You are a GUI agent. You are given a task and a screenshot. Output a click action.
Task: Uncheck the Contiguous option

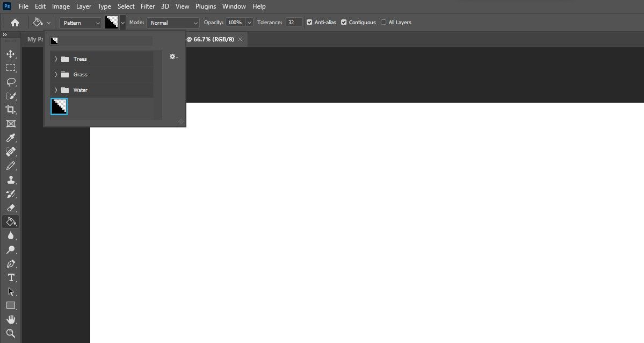tap(344, 22)
